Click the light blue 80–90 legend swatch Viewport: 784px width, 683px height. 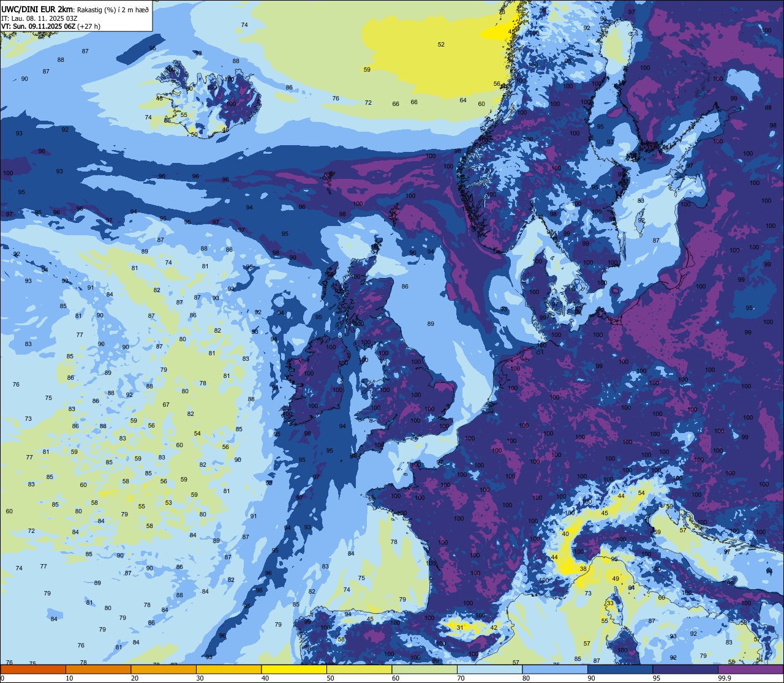coord(556,669)
